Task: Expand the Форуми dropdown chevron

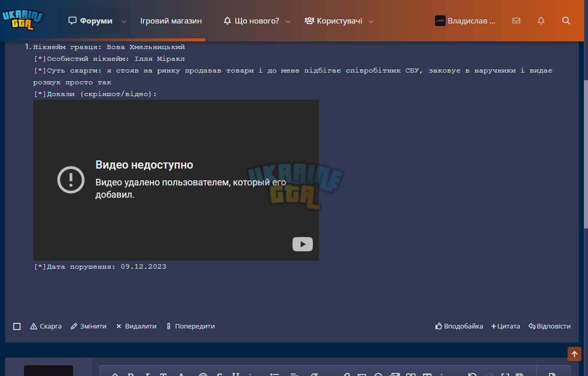Action: click(x=124, y=21)
